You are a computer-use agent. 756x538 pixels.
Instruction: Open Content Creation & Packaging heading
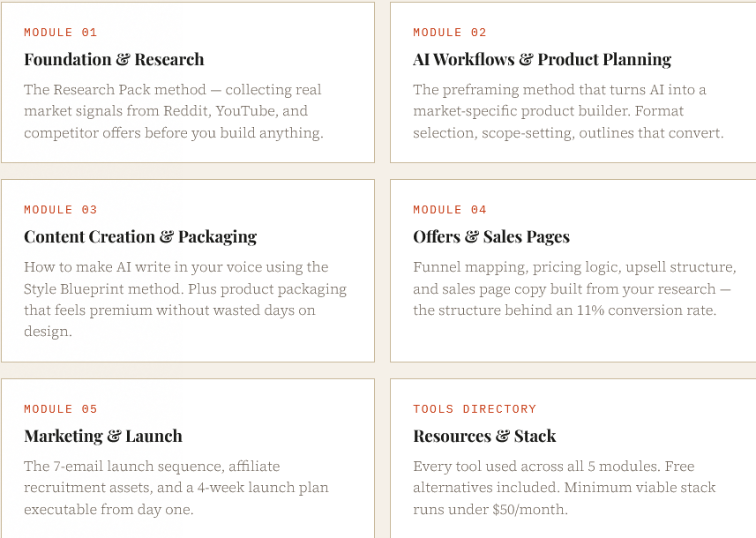pos(140,237)
